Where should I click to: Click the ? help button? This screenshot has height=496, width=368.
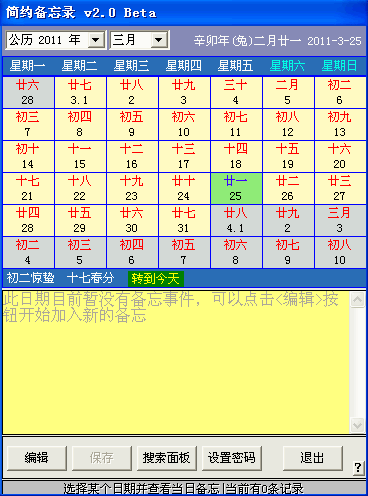tap(358, 467)
